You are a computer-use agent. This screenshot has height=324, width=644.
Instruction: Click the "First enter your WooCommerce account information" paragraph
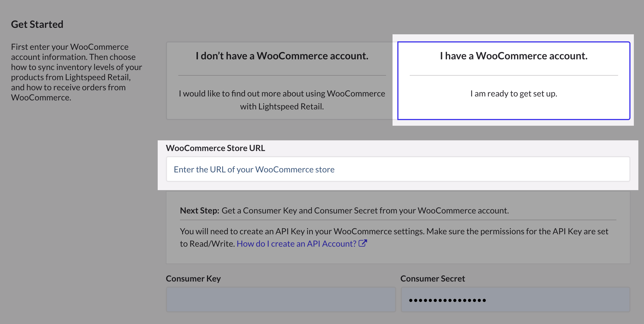coord(77,72)
